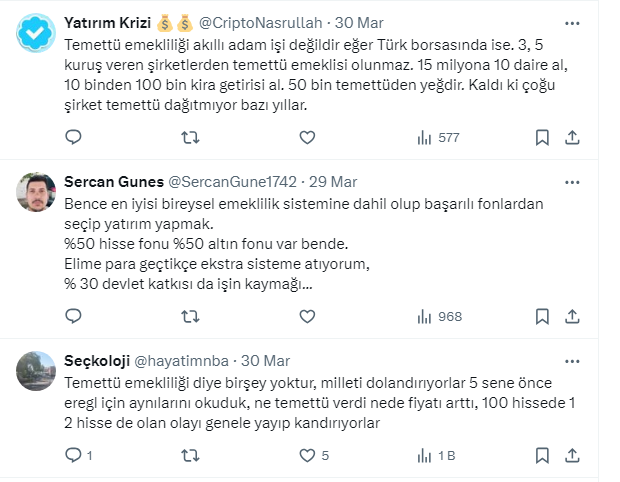This screenshot has width=620, height=482.
Task: Reply to Sercan Gunes's tweet
Action: click(x=73, y=316)
